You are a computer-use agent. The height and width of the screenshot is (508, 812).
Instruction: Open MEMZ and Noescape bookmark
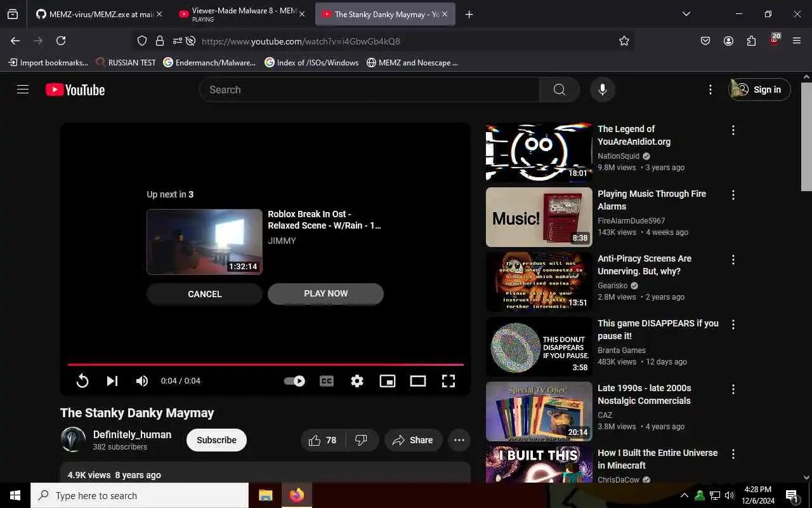(412, 62)
